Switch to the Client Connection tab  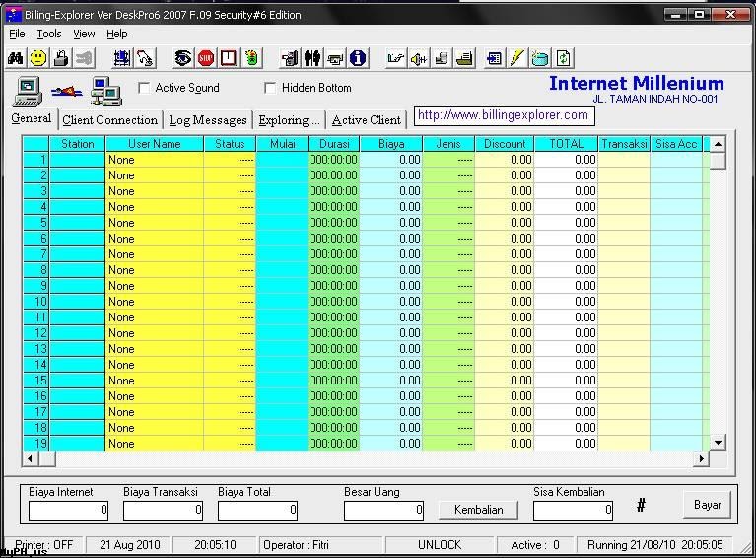[110, 120]
